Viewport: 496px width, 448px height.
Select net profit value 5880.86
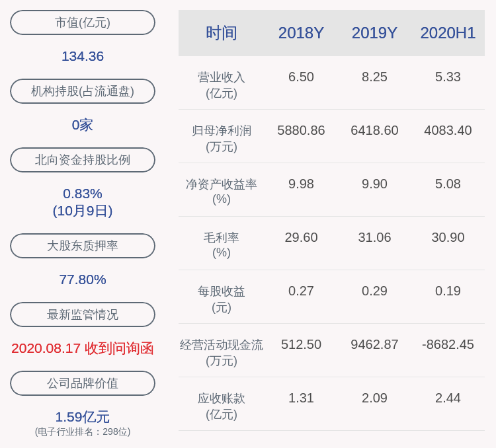pyautogui.click(x=301, y=130)
